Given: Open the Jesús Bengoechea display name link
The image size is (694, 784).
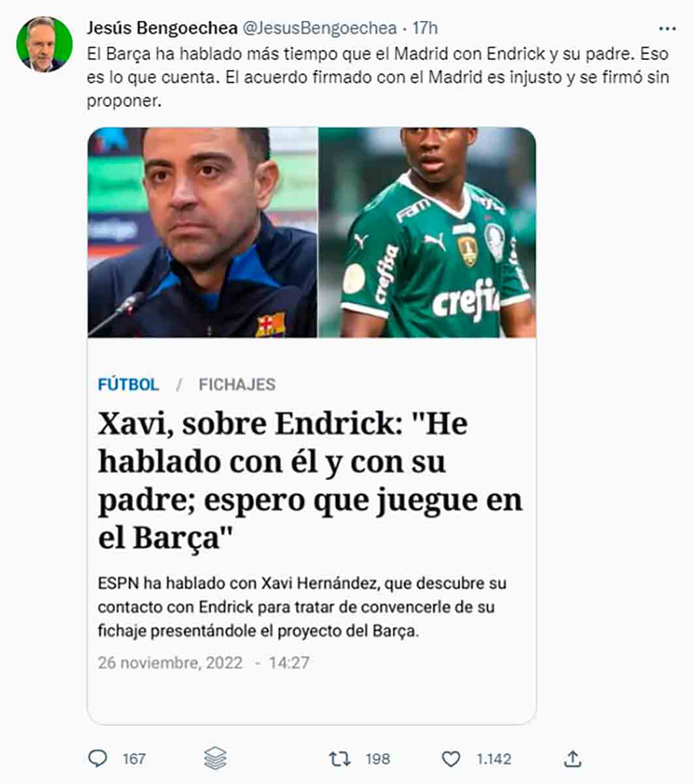Looking at the screenshot, I should 161,28.
